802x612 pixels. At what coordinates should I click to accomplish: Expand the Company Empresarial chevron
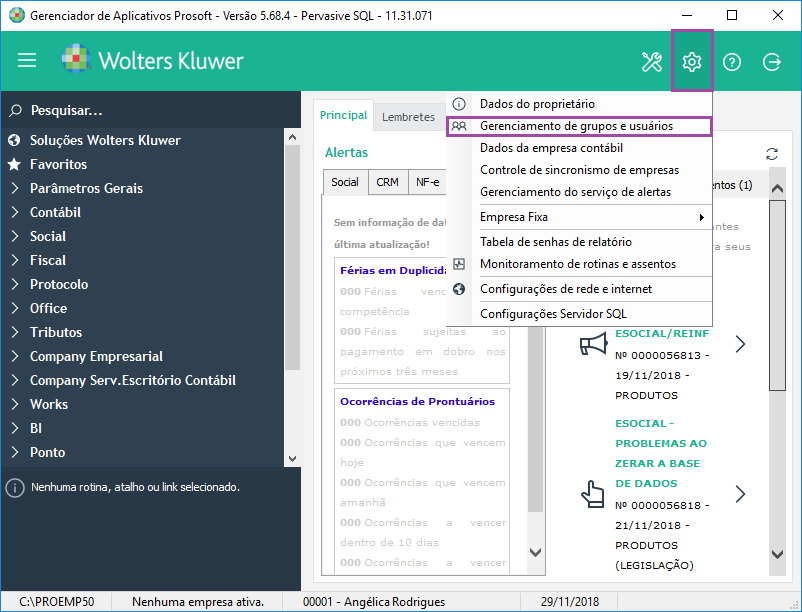pyautogui.click(x=15, y=356)
